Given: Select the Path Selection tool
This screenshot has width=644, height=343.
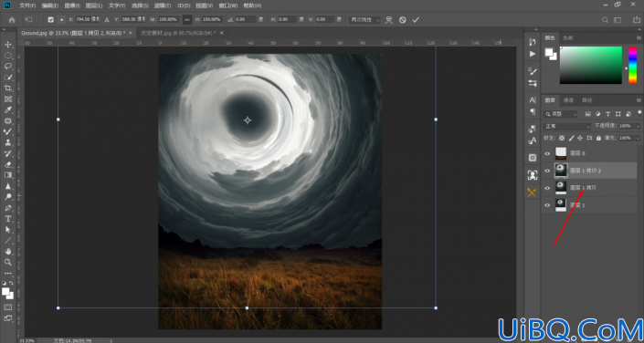Looking at the screenshot, I should point(8,230).
